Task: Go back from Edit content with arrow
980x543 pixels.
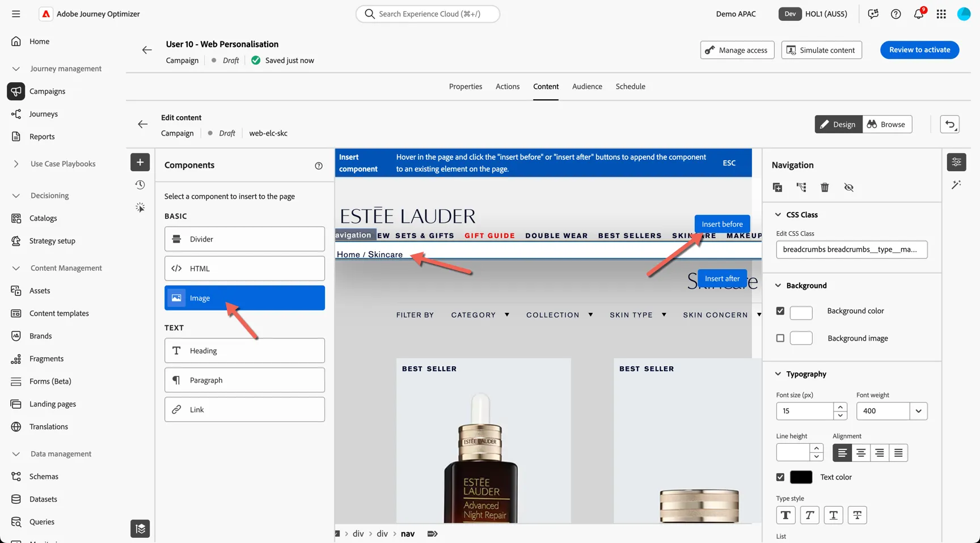Action: click(143, 124)
